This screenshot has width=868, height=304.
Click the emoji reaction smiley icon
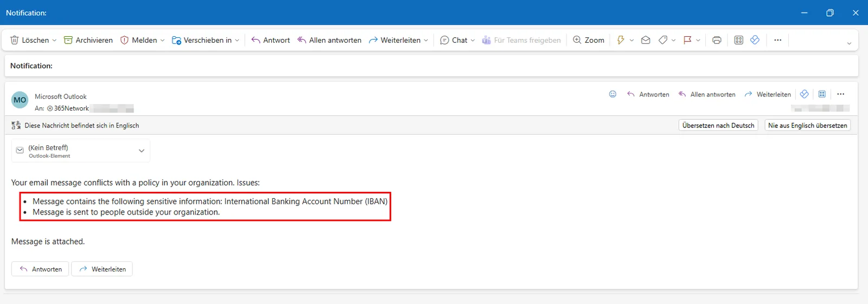pyautogui.click(x=612, y=94)
